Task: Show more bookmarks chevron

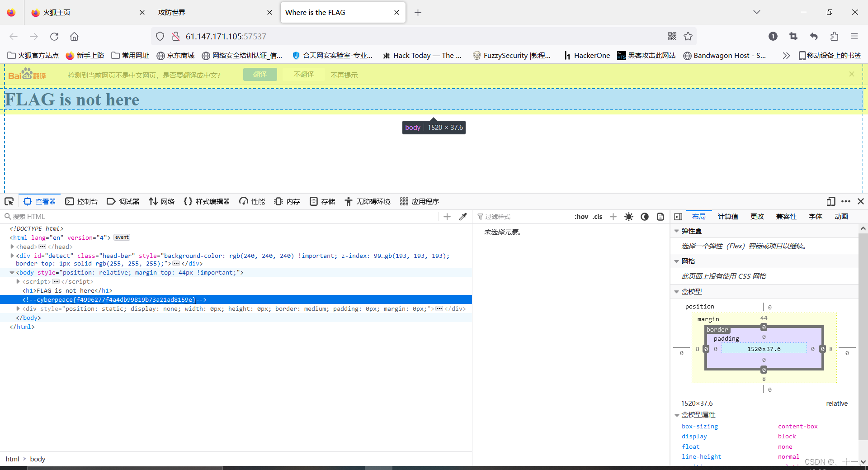Action: click(x=786, y=55)
